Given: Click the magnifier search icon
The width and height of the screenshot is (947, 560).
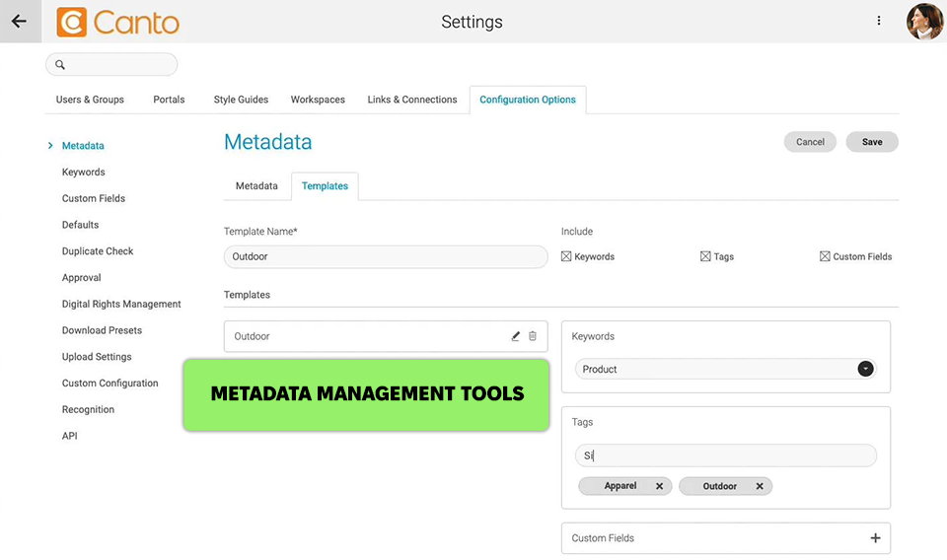Looking at the screenshot, I should pyautogui.click(x=60, y=64).
